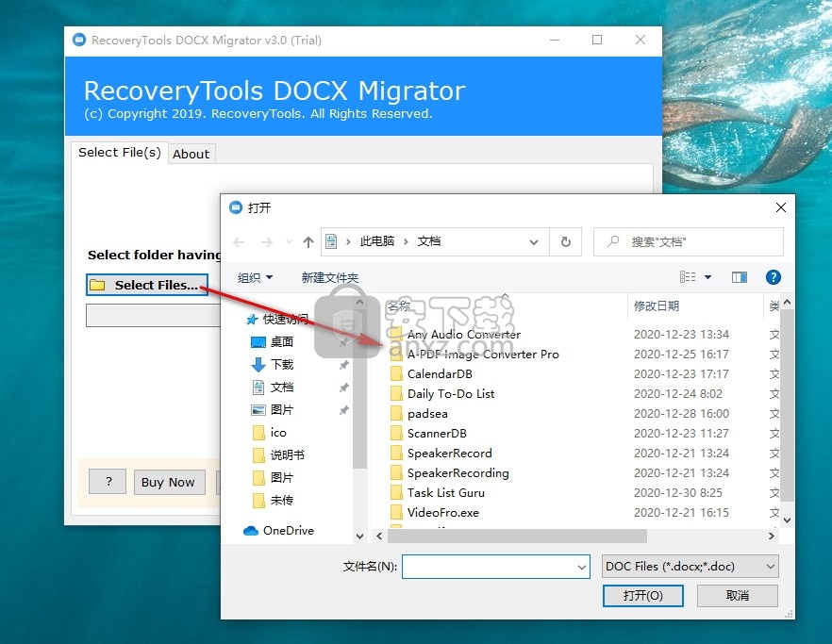Change view layout icon

point(688,277)
